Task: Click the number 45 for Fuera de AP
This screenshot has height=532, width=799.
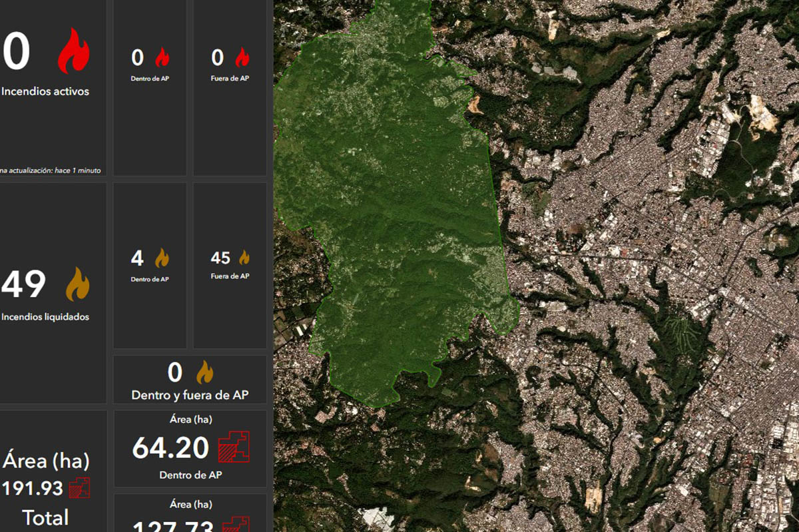Action: pyautogui.click(x=220, y=258)
